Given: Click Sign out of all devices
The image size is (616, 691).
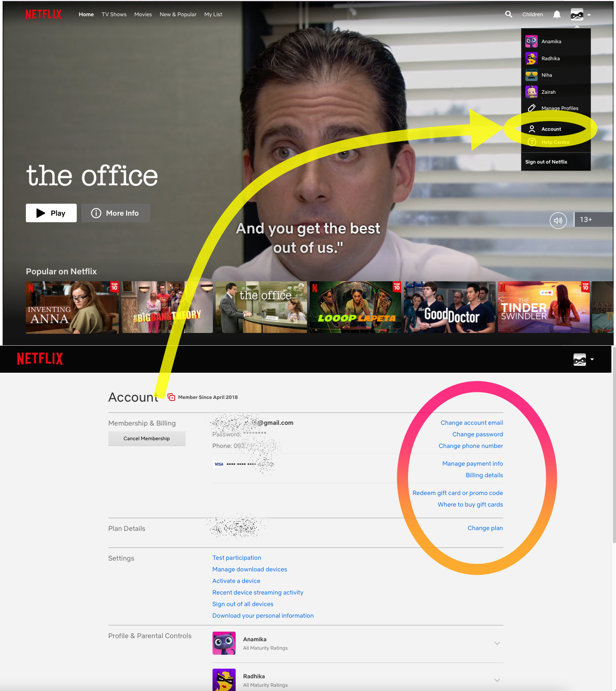Looking at the screenshot, I should click(243, 604).
